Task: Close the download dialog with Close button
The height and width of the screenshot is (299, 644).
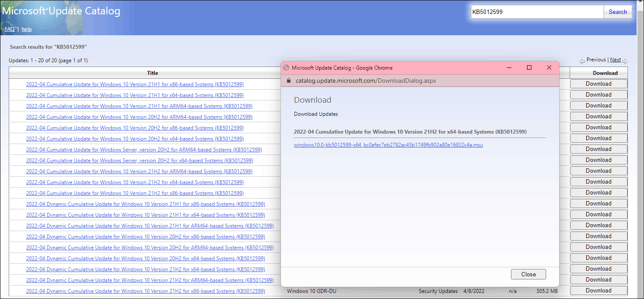Action: point(528,274)
